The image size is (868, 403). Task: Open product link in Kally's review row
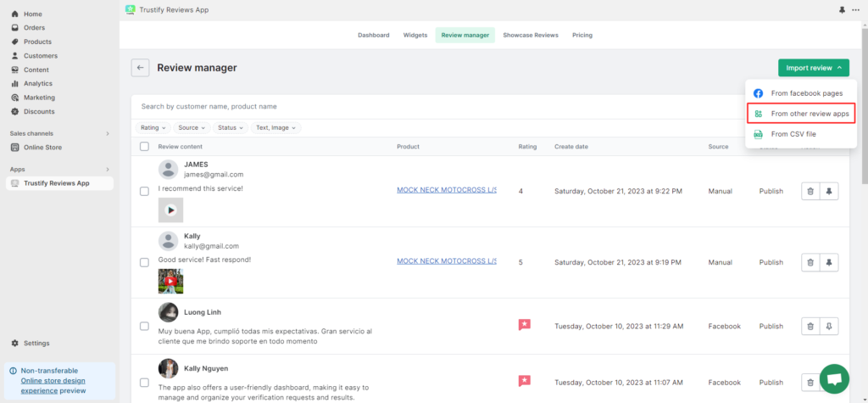pos(447,261)
